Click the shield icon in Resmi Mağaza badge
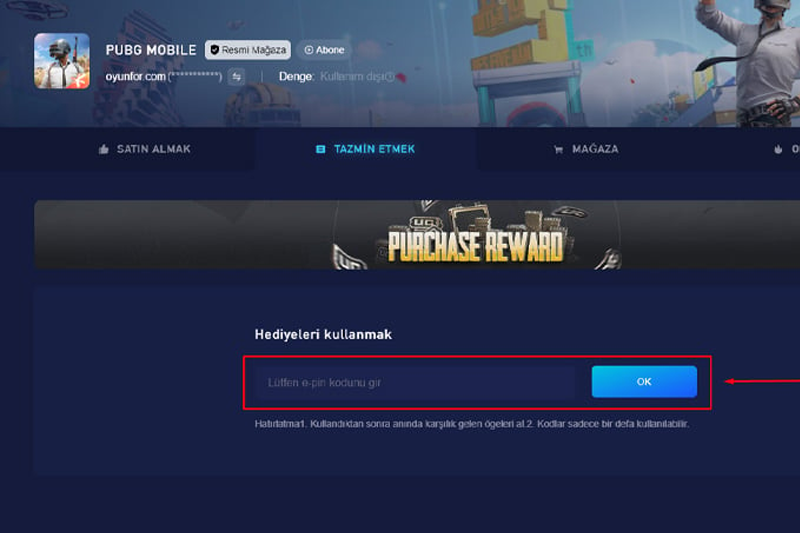The height and width of the screenshot is (533, 800). 215,50
